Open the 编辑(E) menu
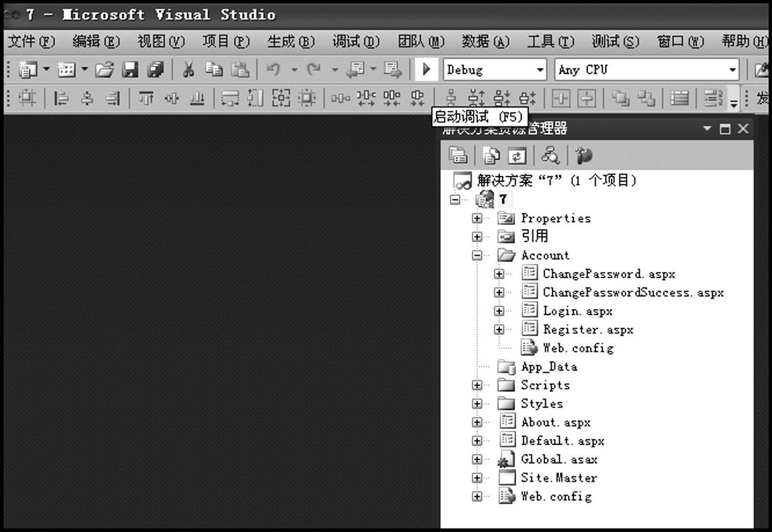Screen dimensions: 772x532 (96, 41)
